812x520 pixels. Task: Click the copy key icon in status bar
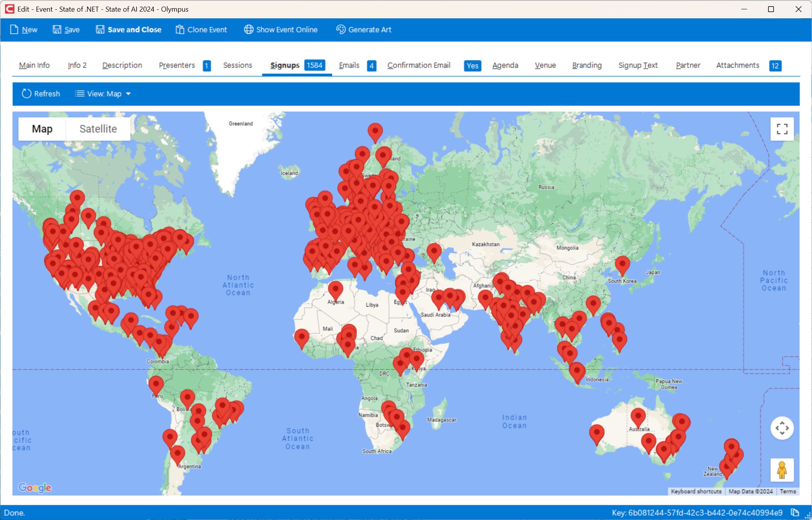[795, 513]
